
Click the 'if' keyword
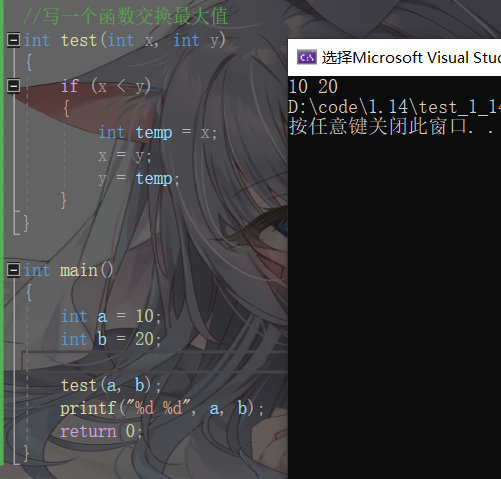(x=70, y=86)
